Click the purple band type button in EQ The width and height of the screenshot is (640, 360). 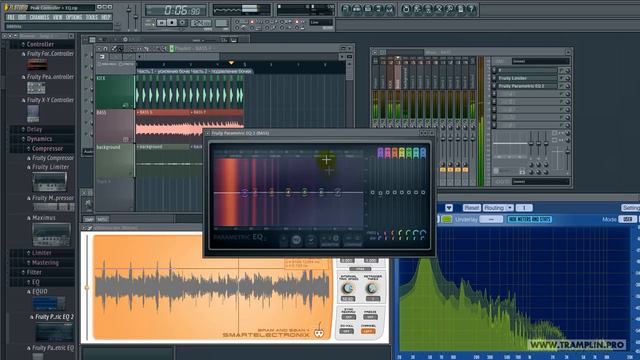tap(380, 153)
